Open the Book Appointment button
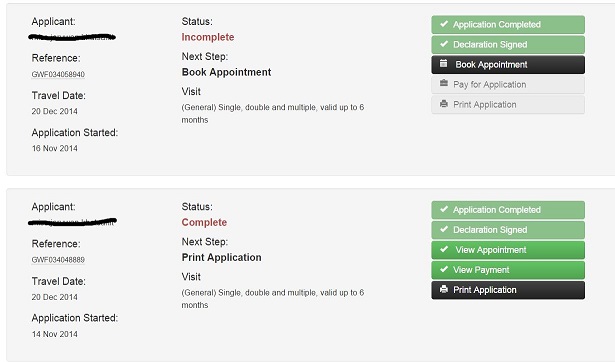The height and width of the screenshot is (363, 615). (x=508, y=65)
